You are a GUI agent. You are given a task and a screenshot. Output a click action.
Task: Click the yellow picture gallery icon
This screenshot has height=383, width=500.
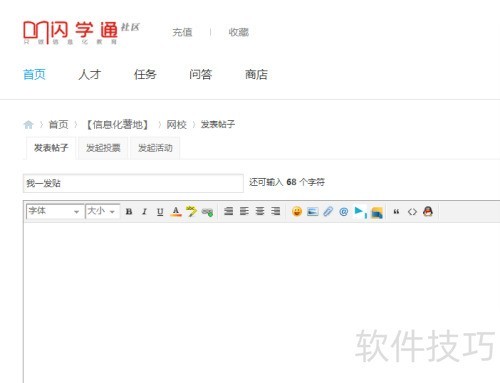[377, 213]
